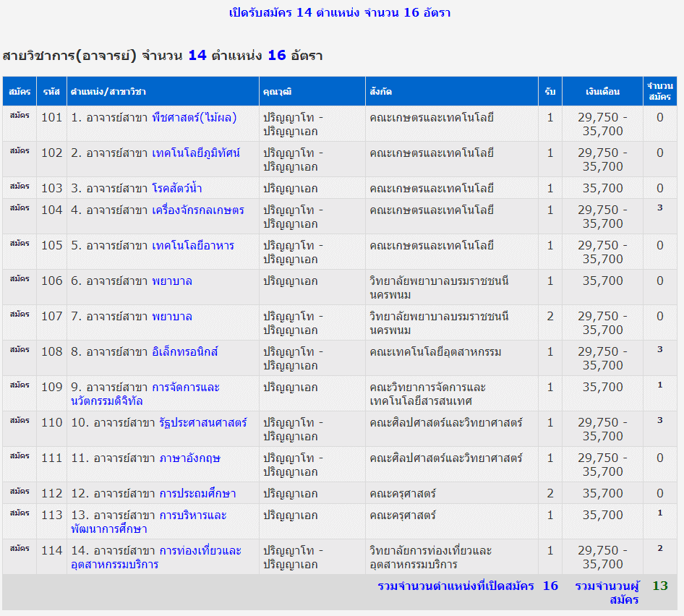The width and height of the screenshot is (684, 616).
Task: Open โรคสัตว์น้ำ position link
Action: [177, 188]
